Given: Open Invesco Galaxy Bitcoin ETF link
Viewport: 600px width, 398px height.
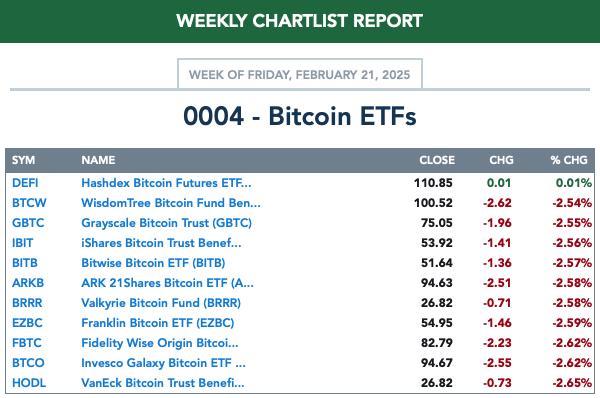Looking at the screenshot, I should click(163, 363).
